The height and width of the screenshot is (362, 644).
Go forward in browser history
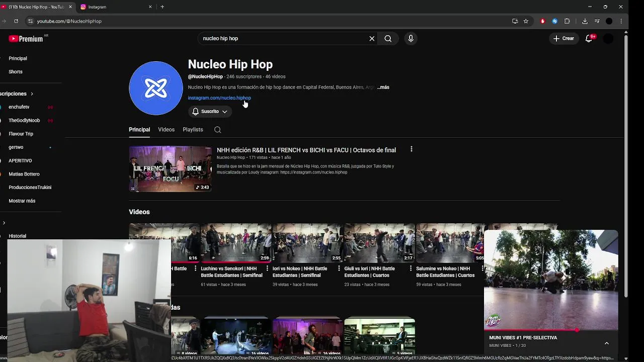click(x=4, y=21)
